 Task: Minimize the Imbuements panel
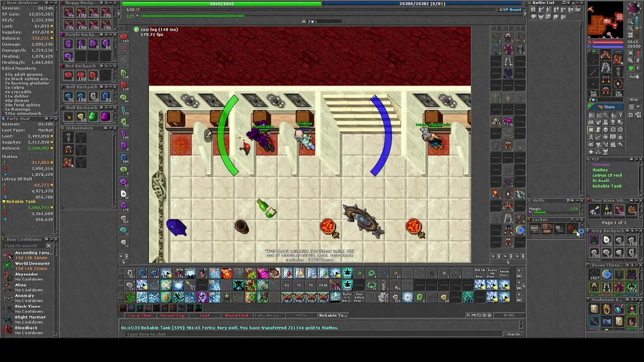click(x=111, y=128)
